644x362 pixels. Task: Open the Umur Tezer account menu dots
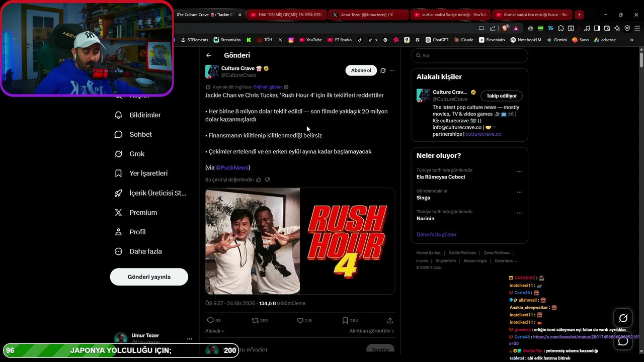189,339
